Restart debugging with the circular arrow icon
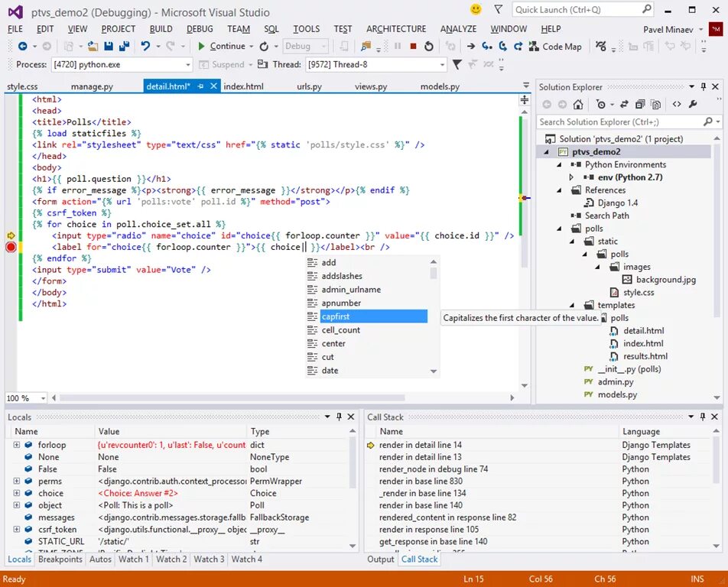728x587 pixels. coord(429,46)
